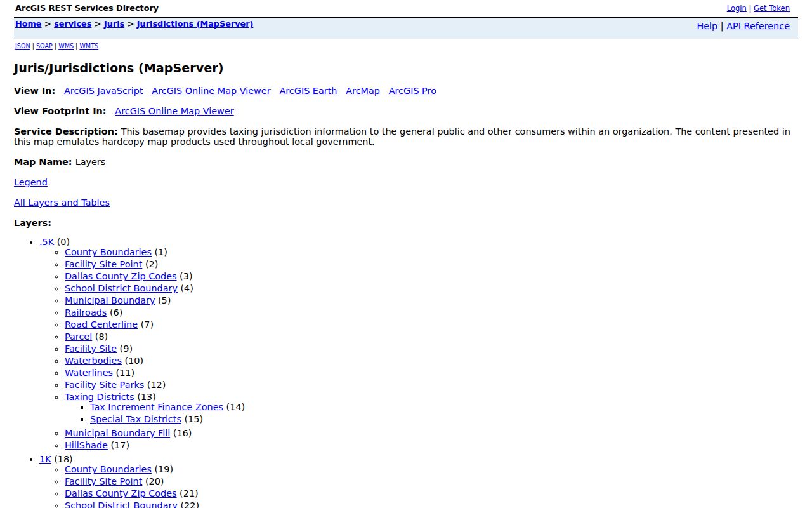Open the WMTS format link

pyautogui.click(x=89, y=46)
